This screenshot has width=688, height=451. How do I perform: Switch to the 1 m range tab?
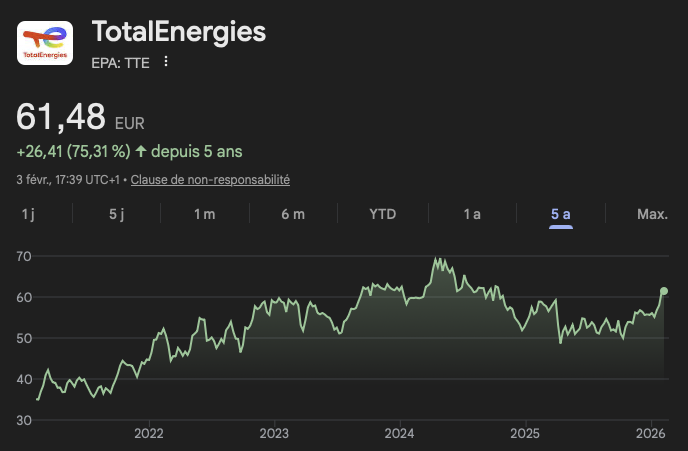204,214
